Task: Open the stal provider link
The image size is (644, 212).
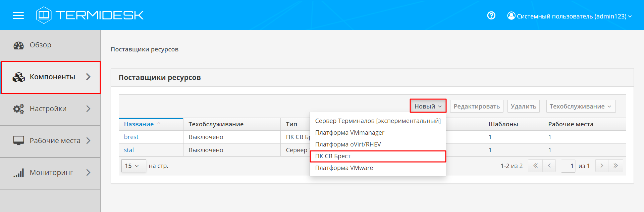Action: [129, 150]
